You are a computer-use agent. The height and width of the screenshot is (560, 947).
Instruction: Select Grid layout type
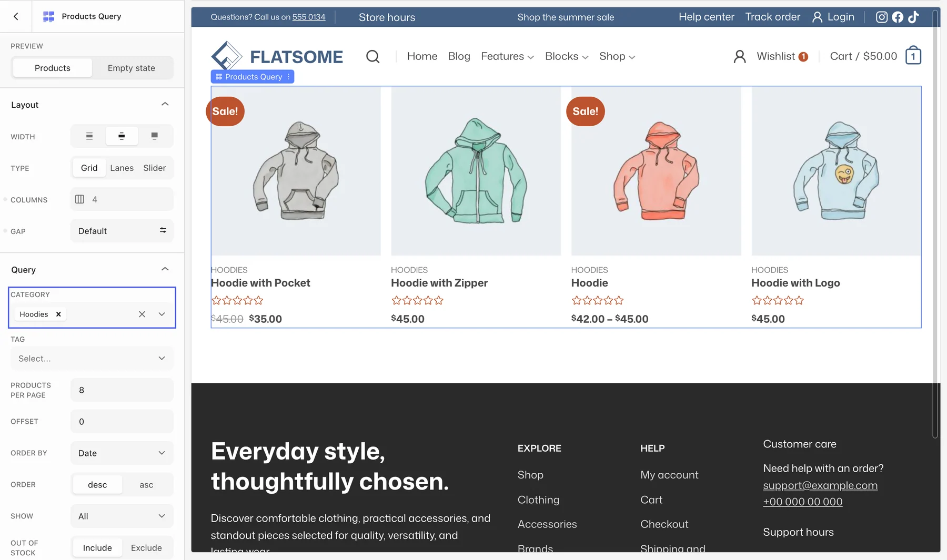(89, 168)
